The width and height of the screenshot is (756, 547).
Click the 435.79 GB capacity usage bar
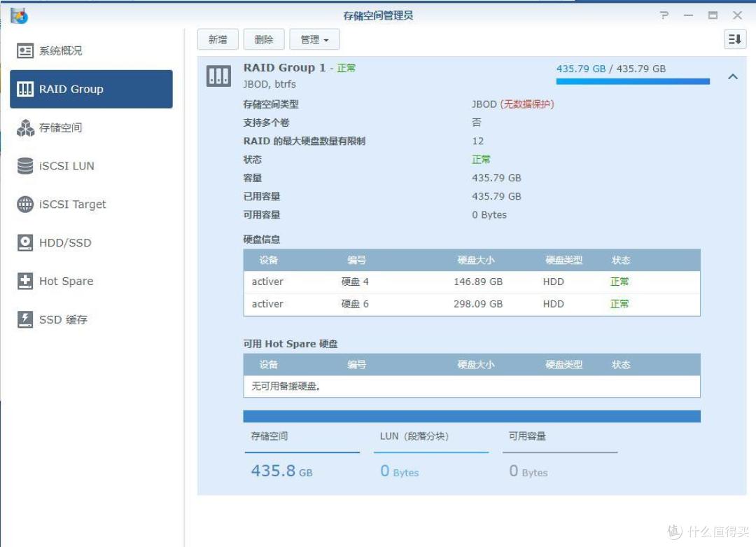pyautogui.click(x=633, y=81)
